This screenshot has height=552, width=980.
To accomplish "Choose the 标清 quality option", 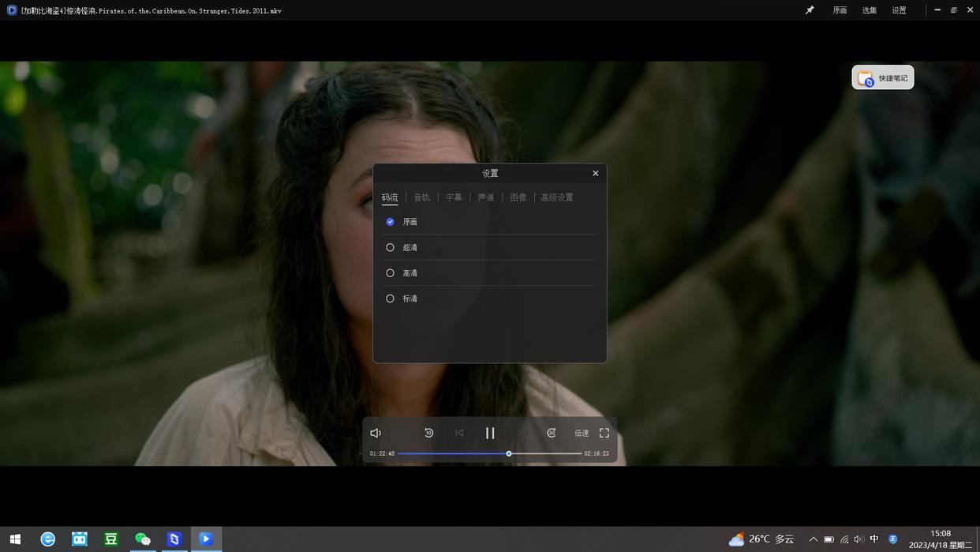I will tap(390, 299).
